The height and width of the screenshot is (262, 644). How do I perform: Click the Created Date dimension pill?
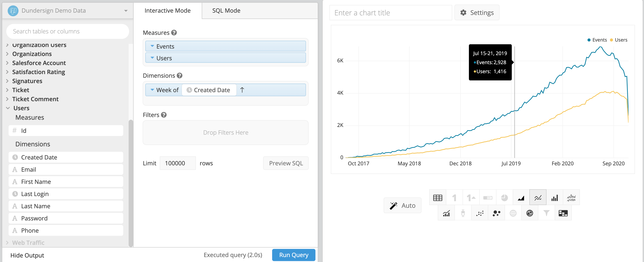click(x=209, y=90)
